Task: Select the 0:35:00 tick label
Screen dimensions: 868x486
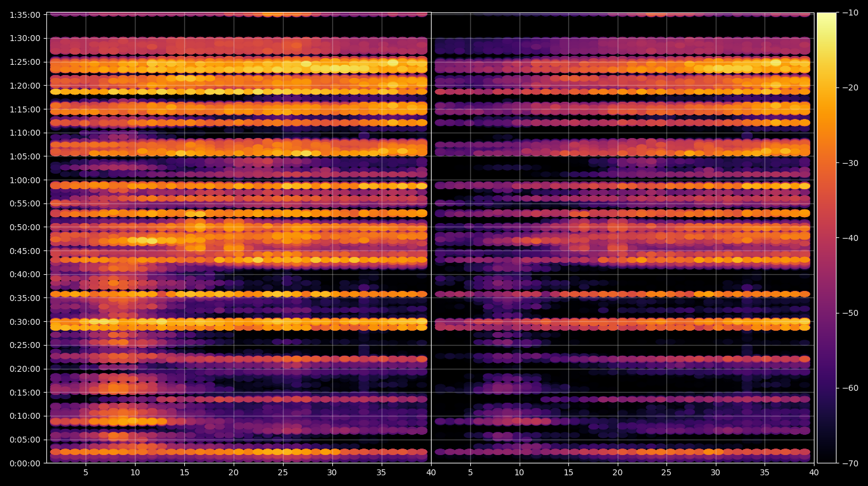Action: [25, 298]
